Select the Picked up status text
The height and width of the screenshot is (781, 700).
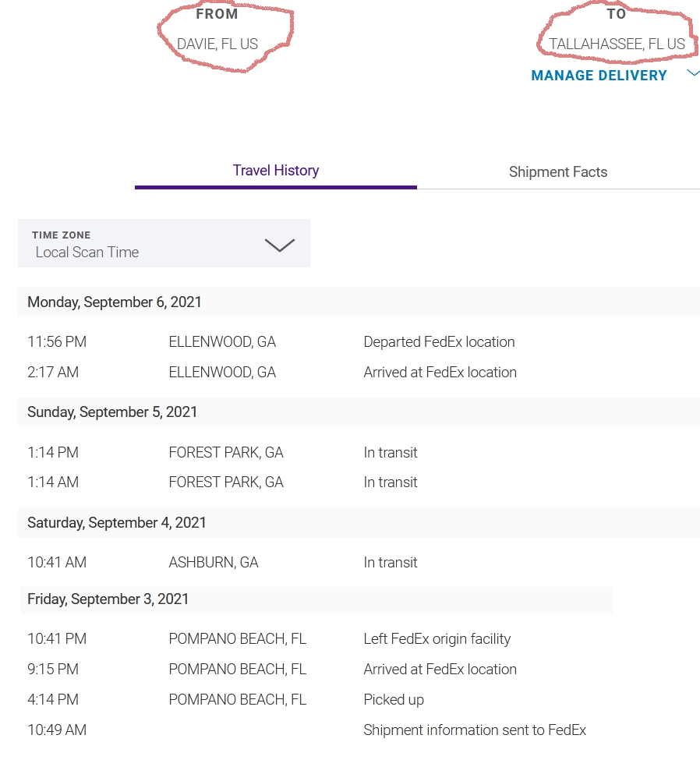[x=394, y=700]
